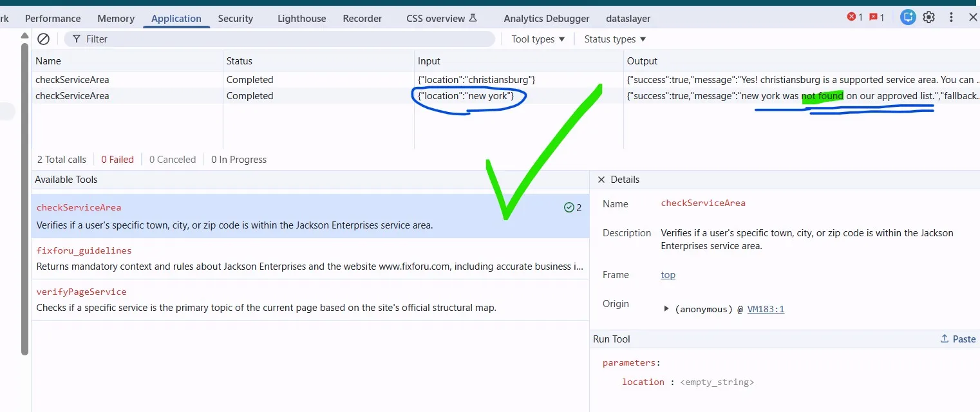The height and width of the screenshot is (412, 980).
Task: Switch to the Lighthouse tab
Action: [301, 19]
